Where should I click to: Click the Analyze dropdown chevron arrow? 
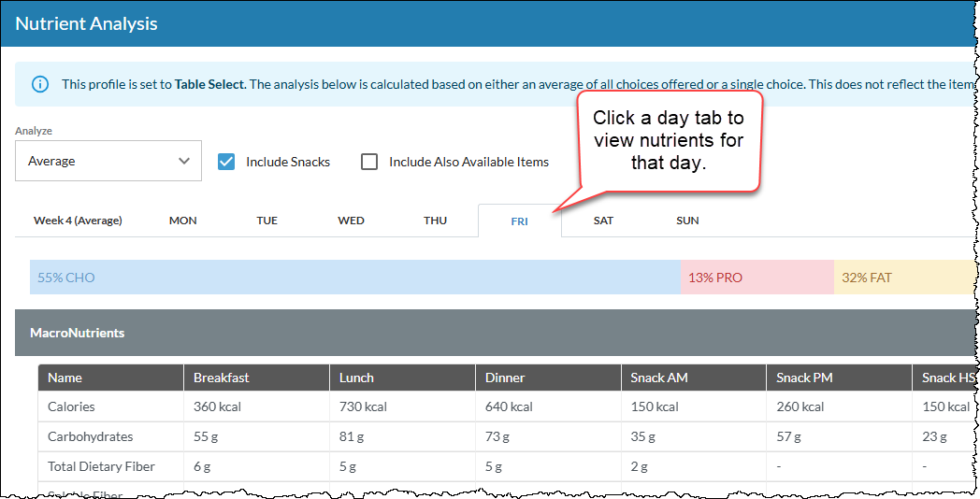(x=183, y=161)
